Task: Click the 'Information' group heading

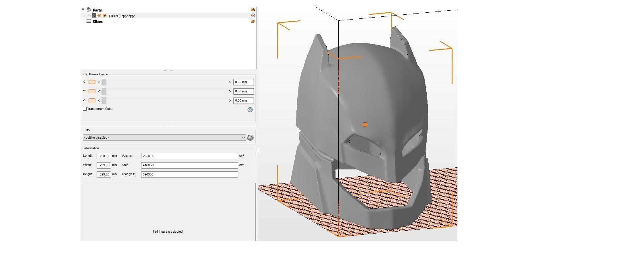Action: [x=91, y=148]
